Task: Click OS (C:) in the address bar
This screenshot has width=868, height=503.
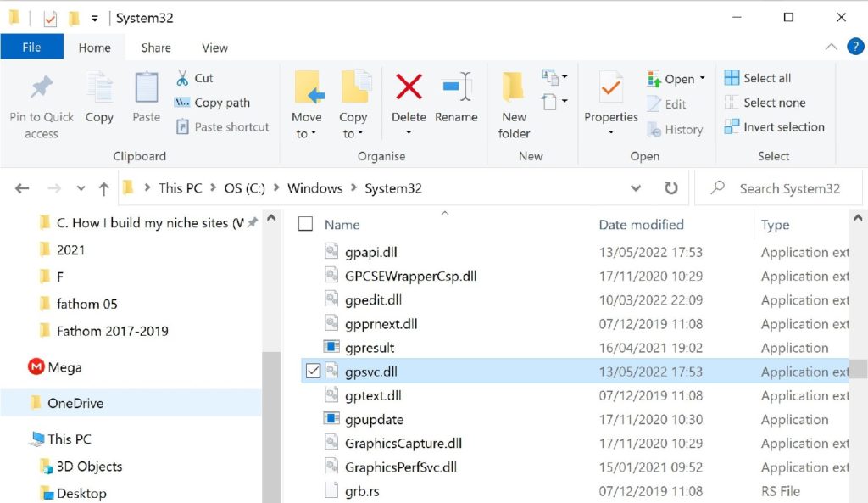Action: click(245, 188)
